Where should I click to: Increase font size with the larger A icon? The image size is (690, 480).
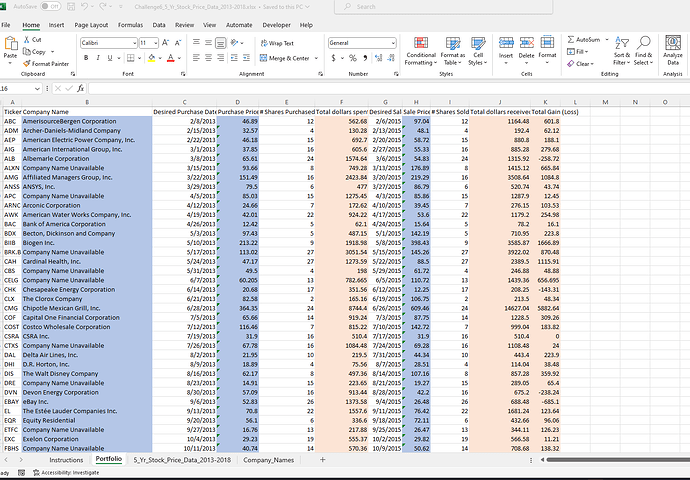pyautogui.click(x=165, y=43)
